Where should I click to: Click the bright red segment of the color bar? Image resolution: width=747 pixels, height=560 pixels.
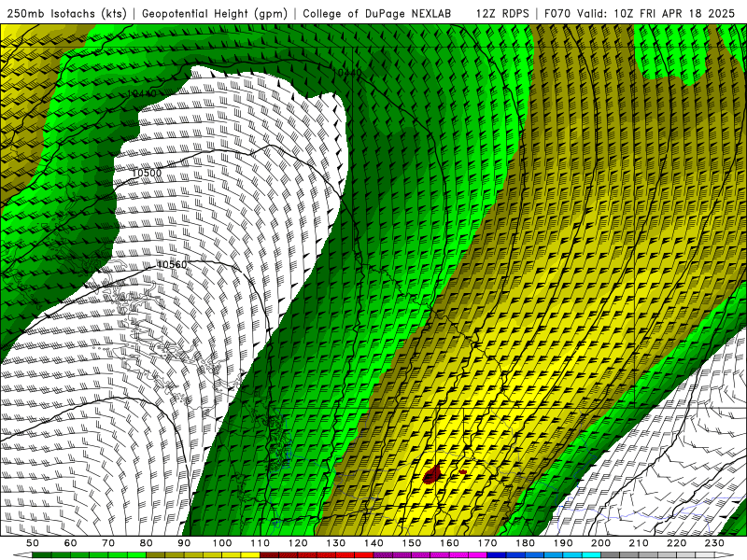[x=363, y=555]
